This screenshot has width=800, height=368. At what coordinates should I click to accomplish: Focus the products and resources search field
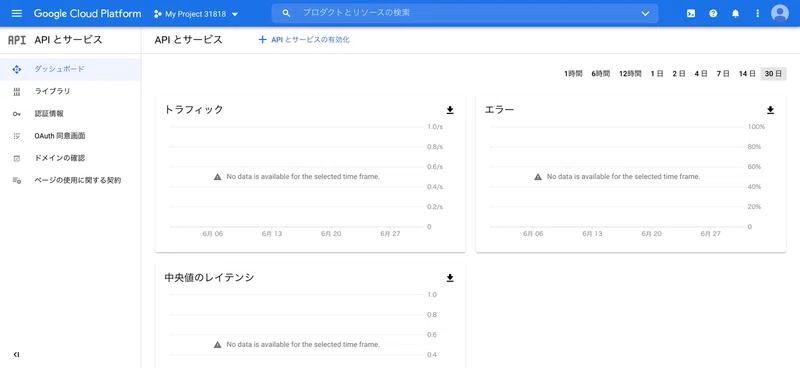click(465, 13)
